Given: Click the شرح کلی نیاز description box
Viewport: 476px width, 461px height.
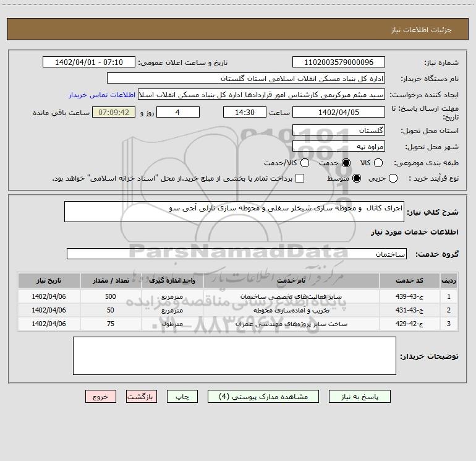Looking at the screenshot, I should click(234, 212).
